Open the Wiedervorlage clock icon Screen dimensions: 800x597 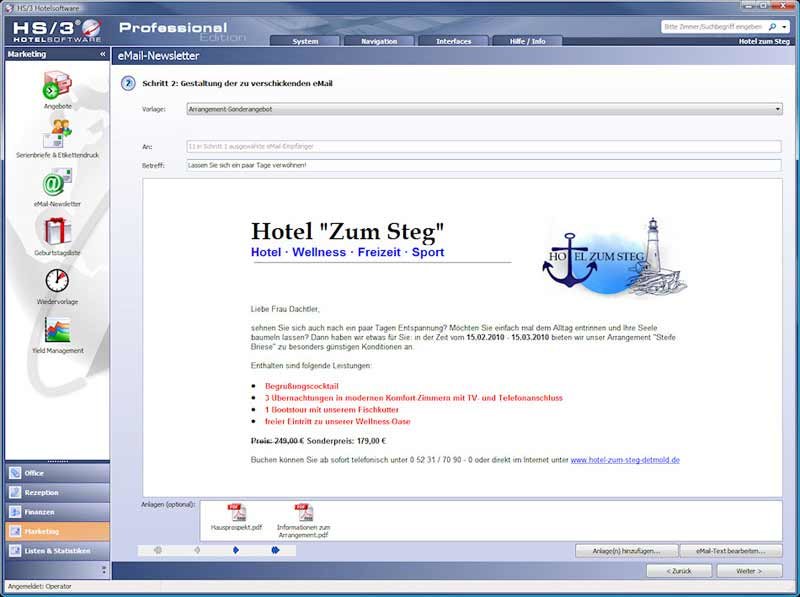pyautogui.click(x=57, y=280)
